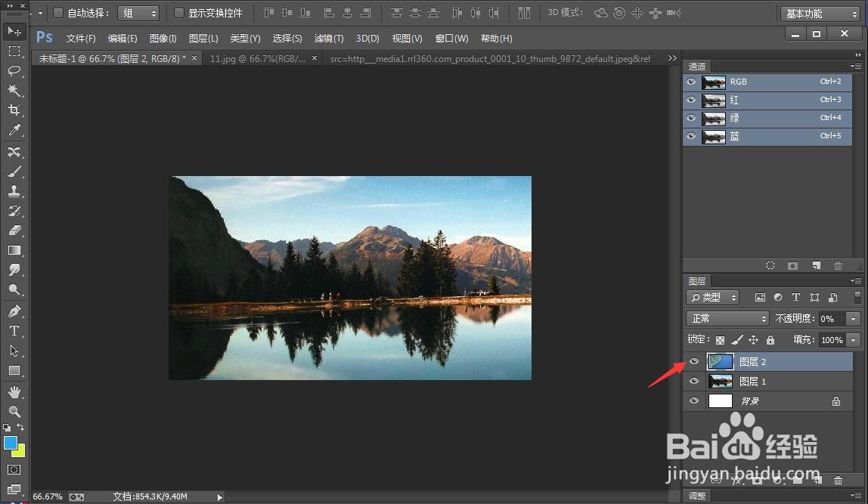Activate the Hand tool
The width and height of the screenshot is (868, 504).
click(14, 391)
